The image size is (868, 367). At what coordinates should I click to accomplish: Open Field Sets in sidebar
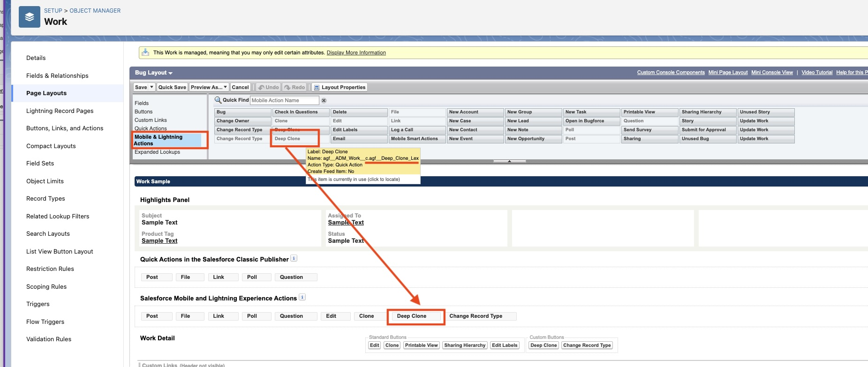pyautogui.click(x=40, y=164)
